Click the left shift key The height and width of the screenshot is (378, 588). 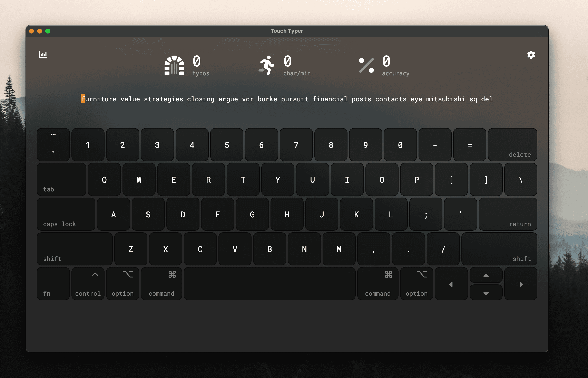[75, 249]
